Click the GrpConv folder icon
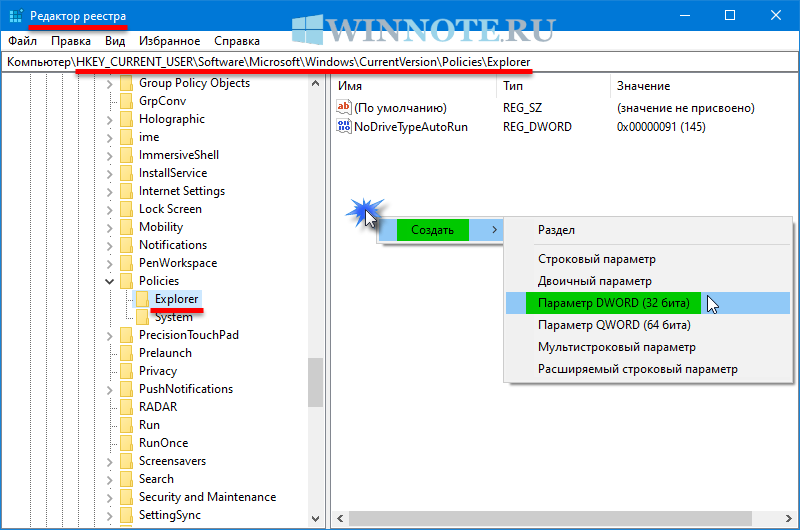This screenshot has height=530, width=800. [126, 101]
